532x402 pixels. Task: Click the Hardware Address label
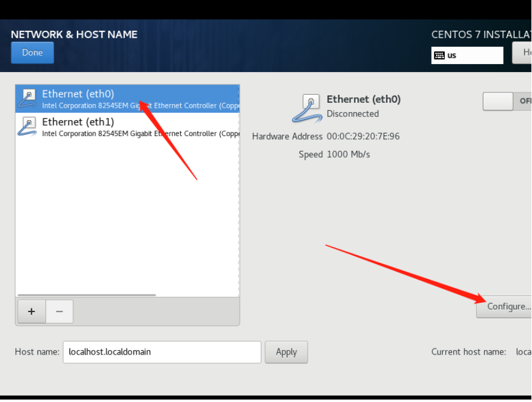click(287, 137)
